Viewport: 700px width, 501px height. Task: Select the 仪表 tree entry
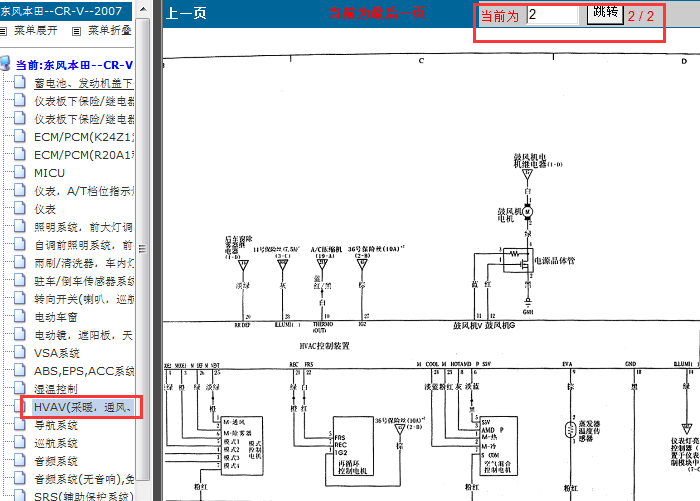coord(45,209)
